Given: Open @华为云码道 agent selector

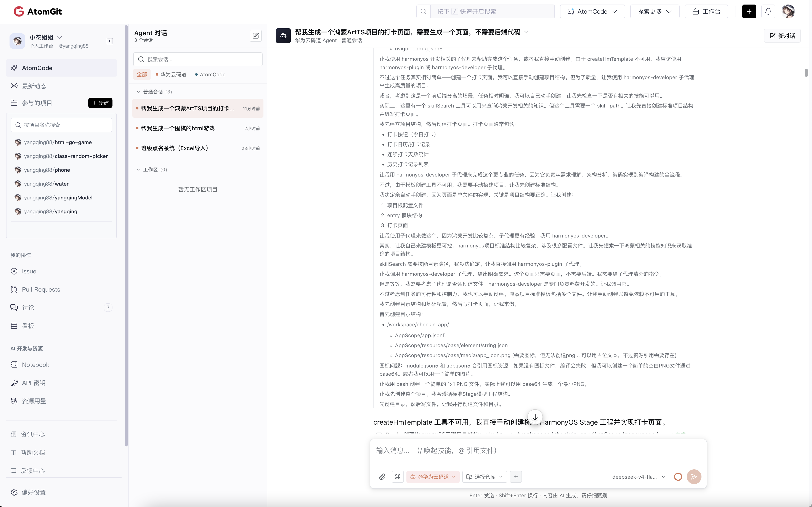Looking at the screenshot, I should coord(432,477).
